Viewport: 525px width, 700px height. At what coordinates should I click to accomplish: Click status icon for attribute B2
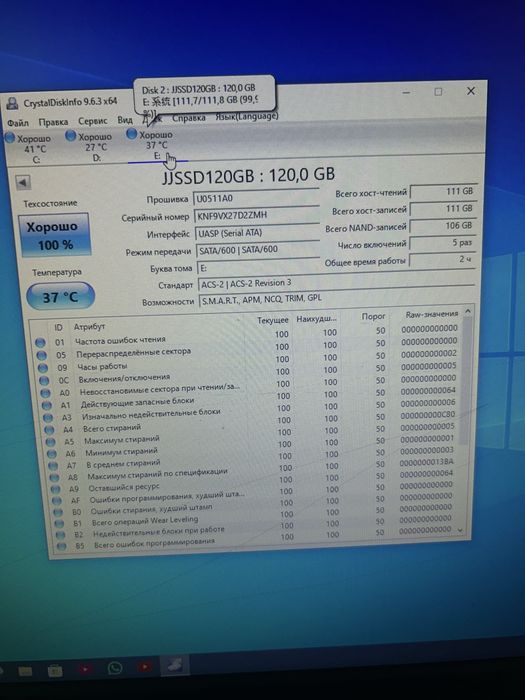coord(61,535)
